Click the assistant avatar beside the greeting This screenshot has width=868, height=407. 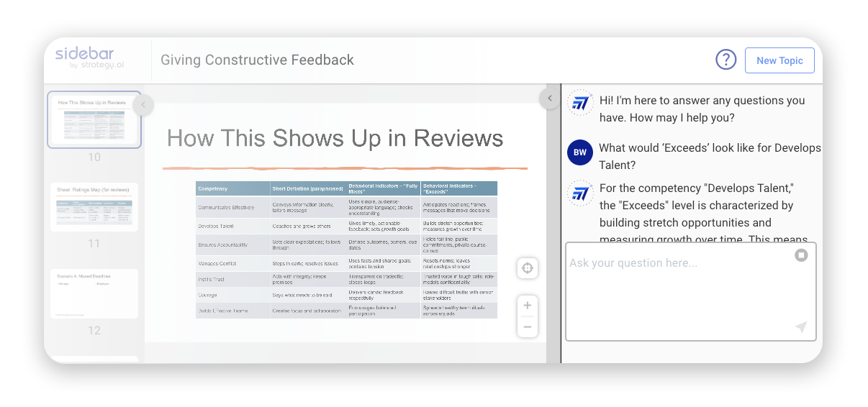[580, 103]
